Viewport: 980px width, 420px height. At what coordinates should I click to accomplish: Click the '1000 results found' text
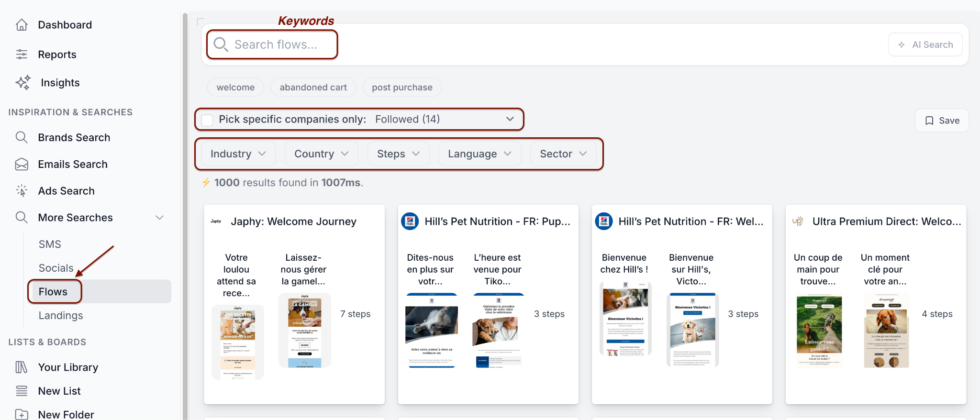[289, 183]
